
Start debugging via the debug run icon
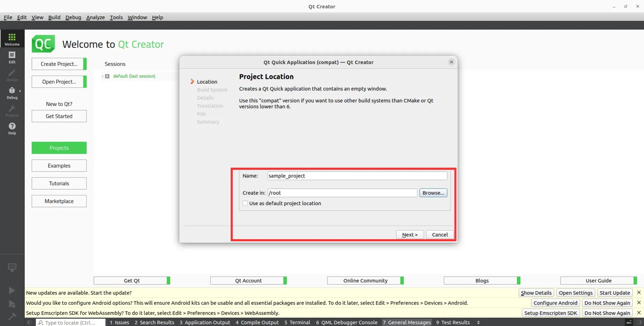click(12, 303)
